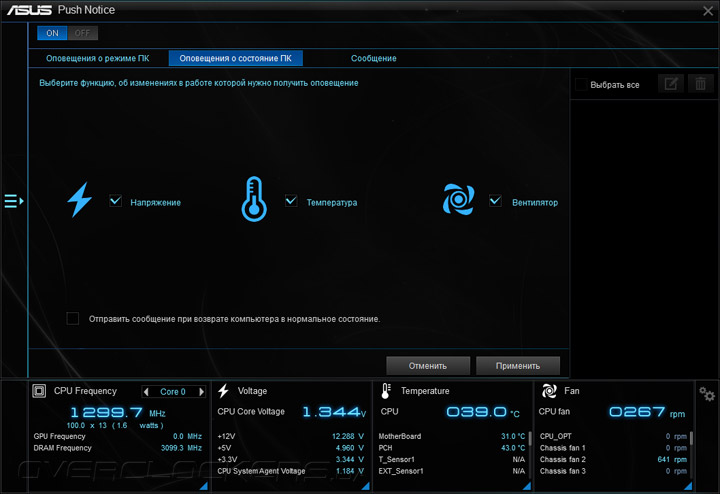Click the MotherBoard temperature row
720x494 pixels.
(x=452, y=436)
